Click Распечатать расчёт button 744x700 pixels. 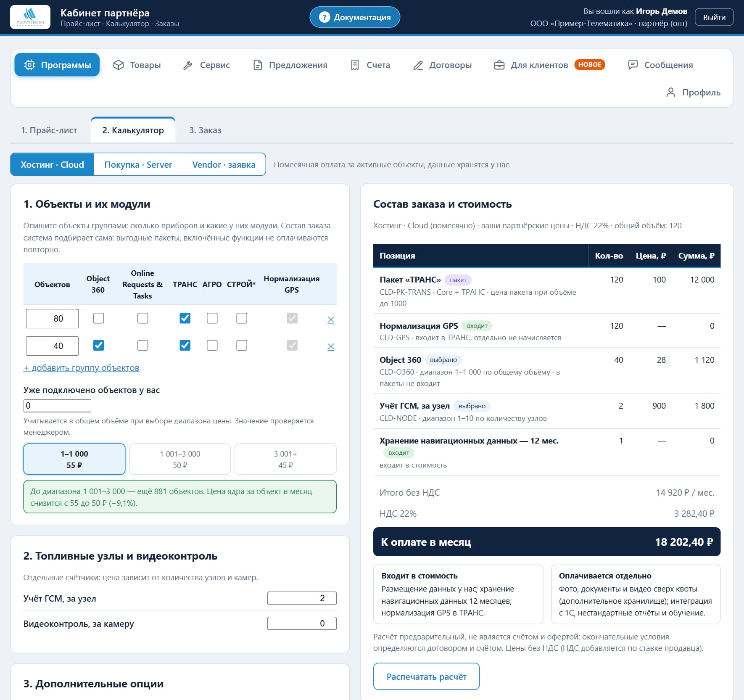426,676
